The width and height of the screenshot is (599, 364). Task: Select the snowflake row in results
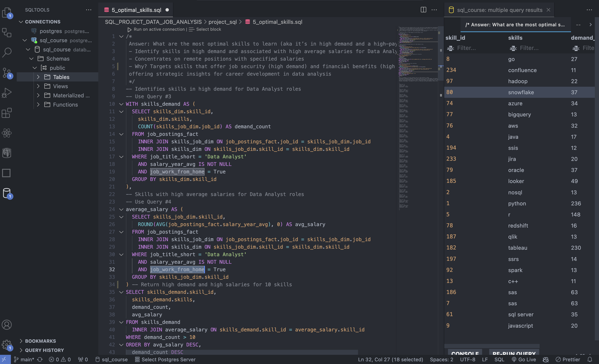(x=519, y=92)
